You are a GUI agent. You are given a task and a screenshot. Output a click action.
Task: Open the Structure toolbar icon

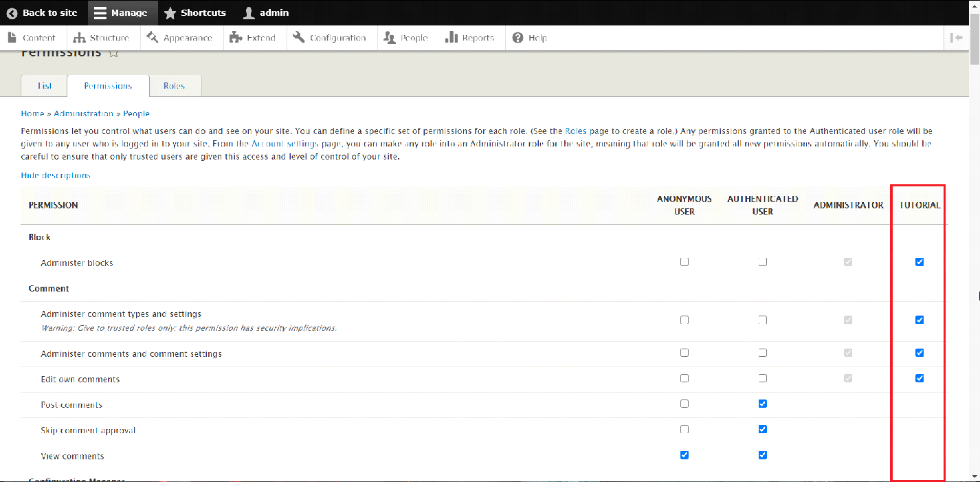click(79, 38)
